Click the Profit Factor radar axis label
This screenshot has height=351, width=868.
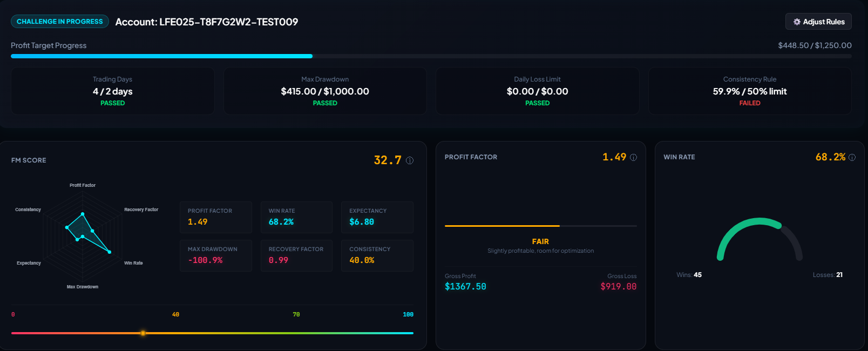click(x=83, y=185)
